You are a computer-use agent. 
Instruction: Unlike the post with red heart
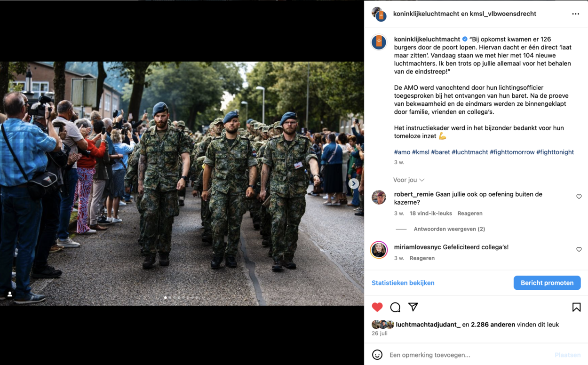click(x=377, y=307)
